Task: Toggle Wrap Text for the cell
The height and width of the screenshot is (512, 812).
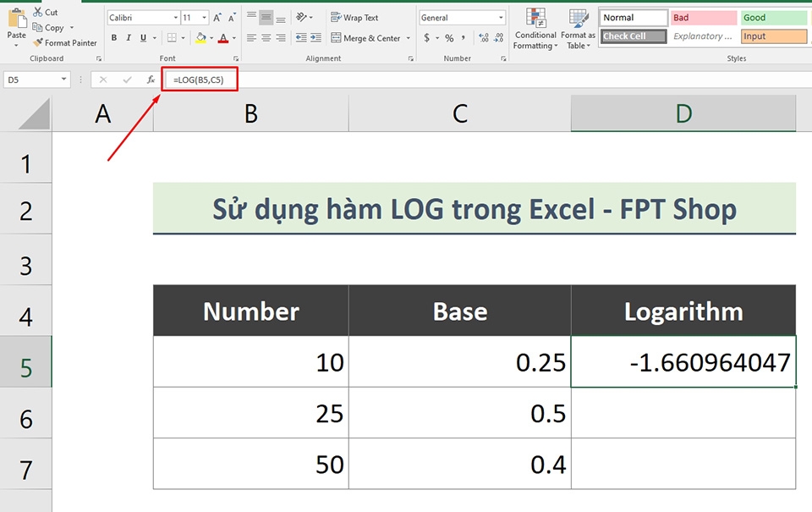Action: pos(354,18)
